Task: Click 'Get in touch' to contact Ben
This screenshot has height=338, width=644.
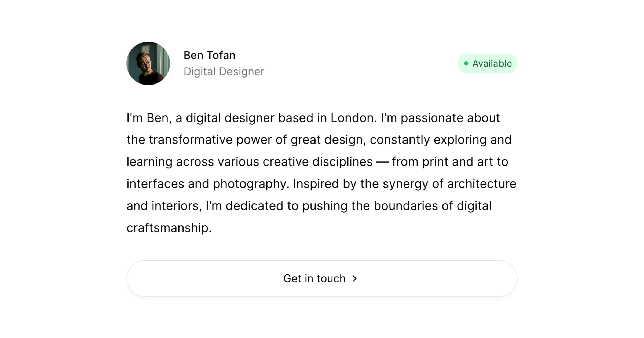Action: (x=321, y=278)
